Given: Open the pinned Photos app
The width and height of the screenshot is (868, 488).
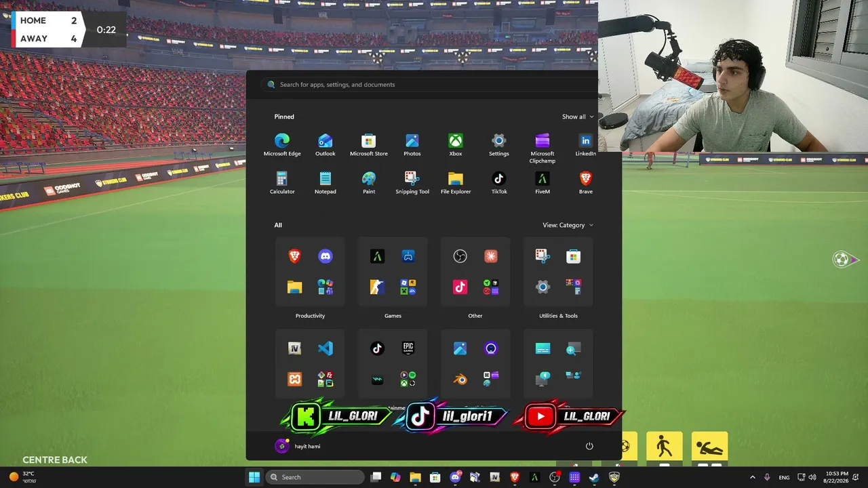Looking at the screenshot, I should [412, 145].
